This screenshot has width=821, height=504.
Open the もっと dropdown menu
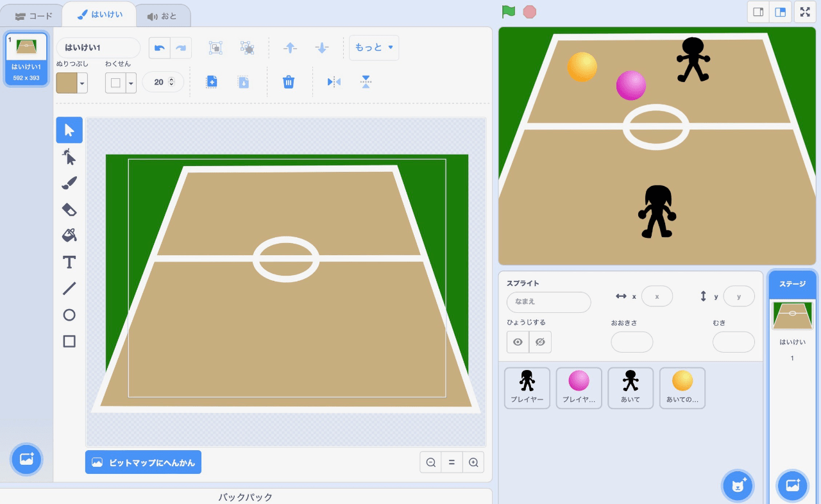374,47
